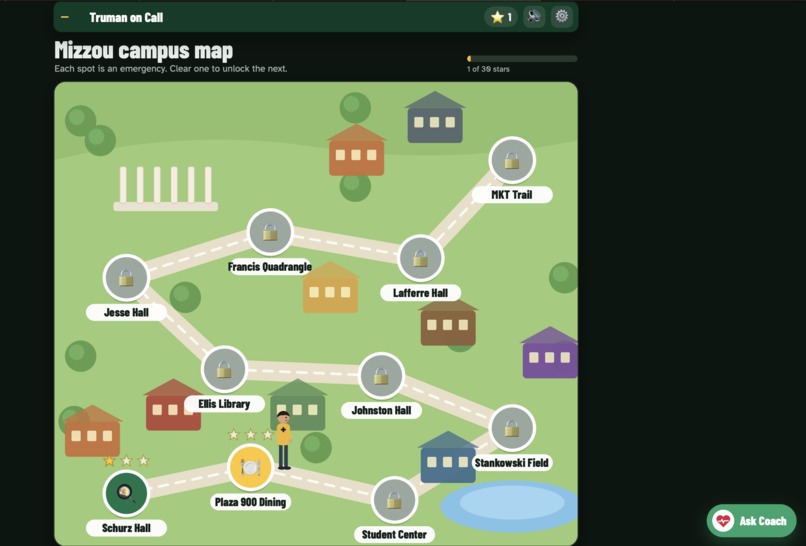Select the locked Johnston Hall node
Image resolution: width=806 pixels, height=546 pixels.
[x=381, y=376]
